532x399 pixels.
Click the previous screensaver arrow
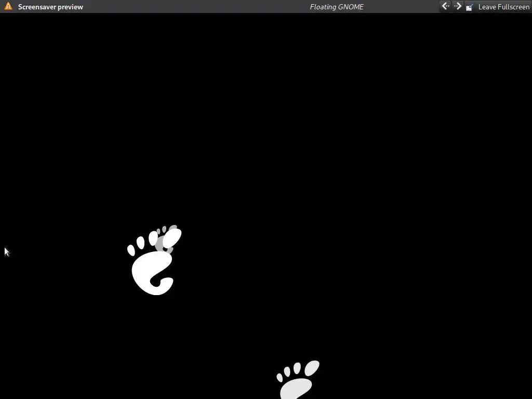tap(445, 6)
